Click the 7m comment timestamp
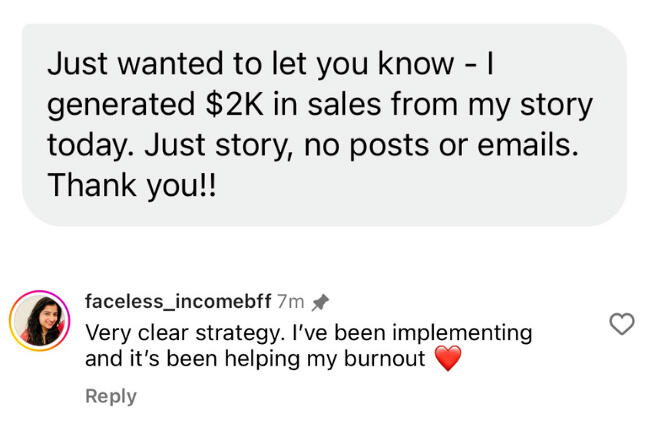 click(x=290, y=301)
